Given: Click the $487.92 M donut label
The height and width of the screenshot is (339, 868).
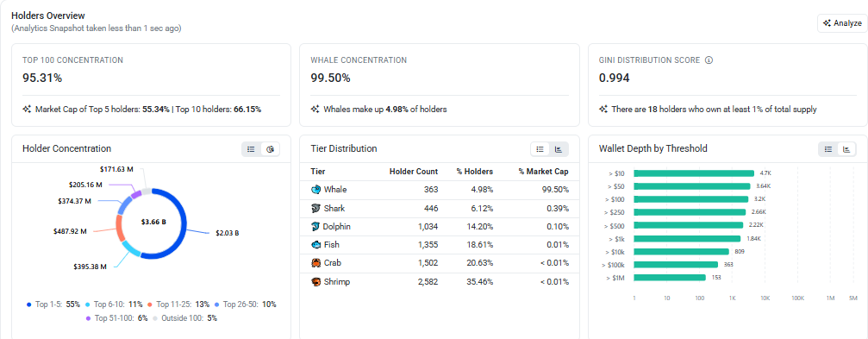Looking at the screenshot, I should (70, 231).
